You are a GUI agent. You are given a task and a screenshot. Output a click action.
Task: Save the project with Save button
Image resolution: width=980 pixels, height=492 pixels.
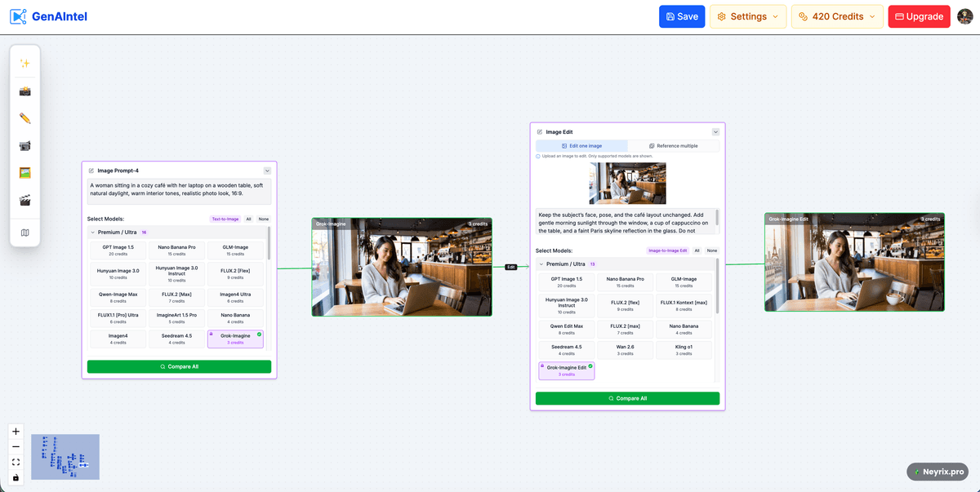[682, 16]
